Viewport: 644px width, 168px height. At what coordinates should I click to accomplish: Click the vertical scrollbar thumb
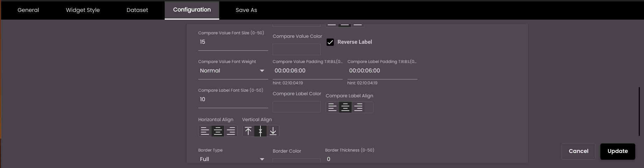639,111
